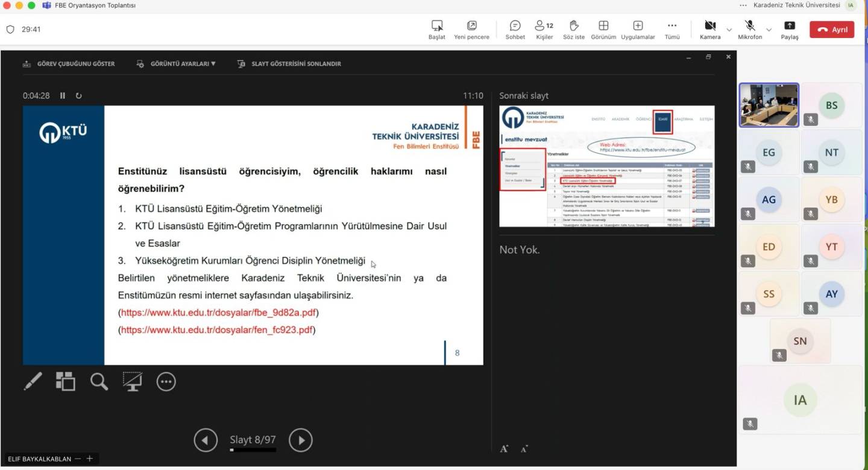Decrease the notes text size
Screen dimensions: 868x470
524,448
